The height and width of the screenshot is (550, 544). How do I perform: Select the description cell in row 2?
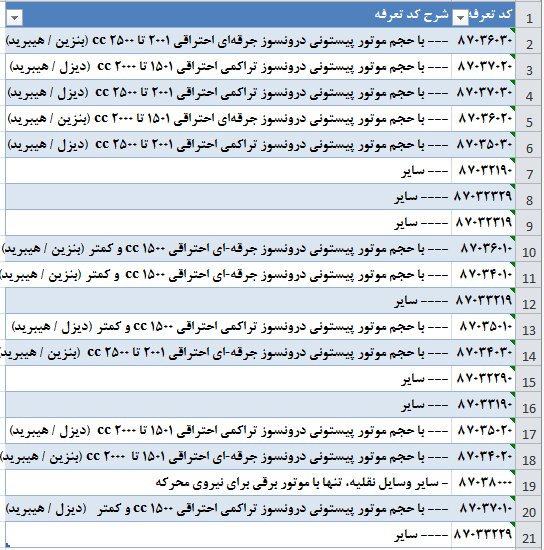(228, 41)
